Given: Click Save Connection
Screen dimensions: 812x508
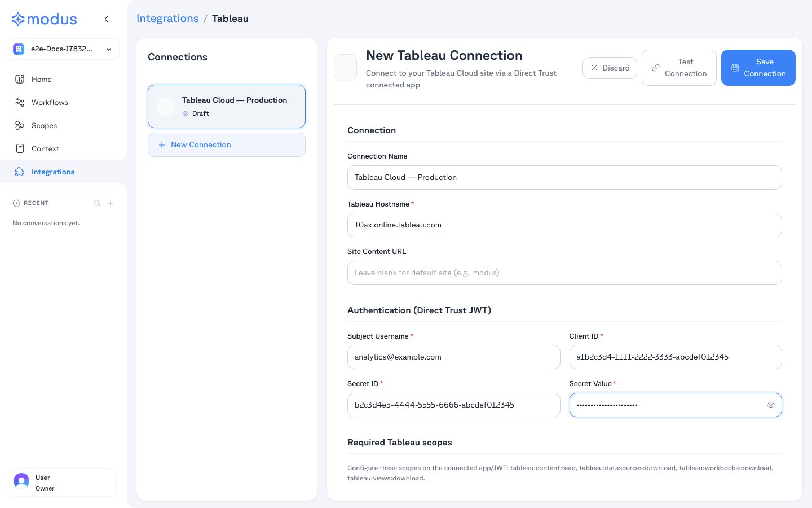Looking at the screenshot, I should pos(758,68).
